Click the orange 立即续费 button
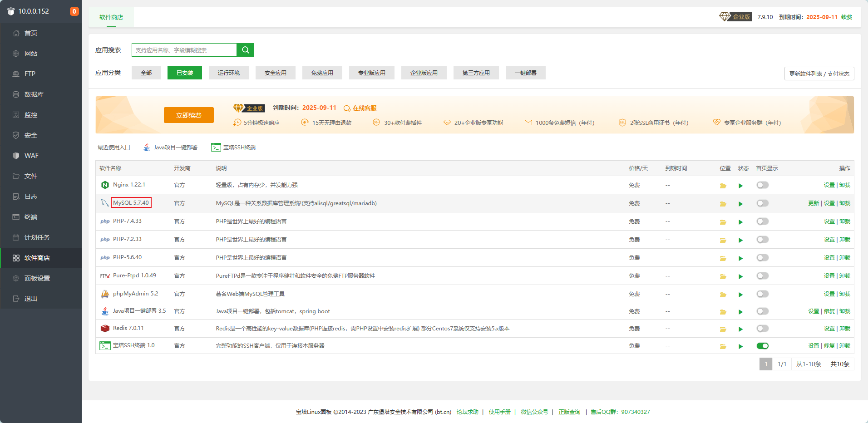Screen dimensions: 868x423 [x=188, y=115]
